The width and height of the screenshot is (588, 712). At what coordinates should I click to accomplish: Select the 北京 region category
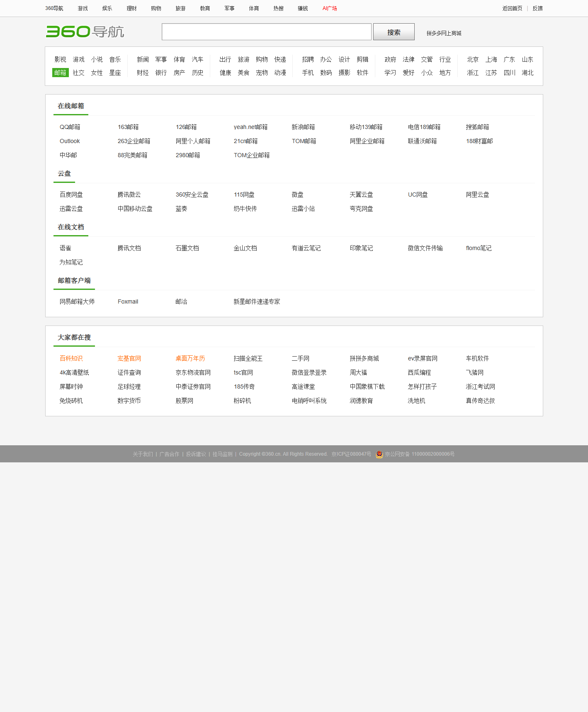click(x=473, y=59)
